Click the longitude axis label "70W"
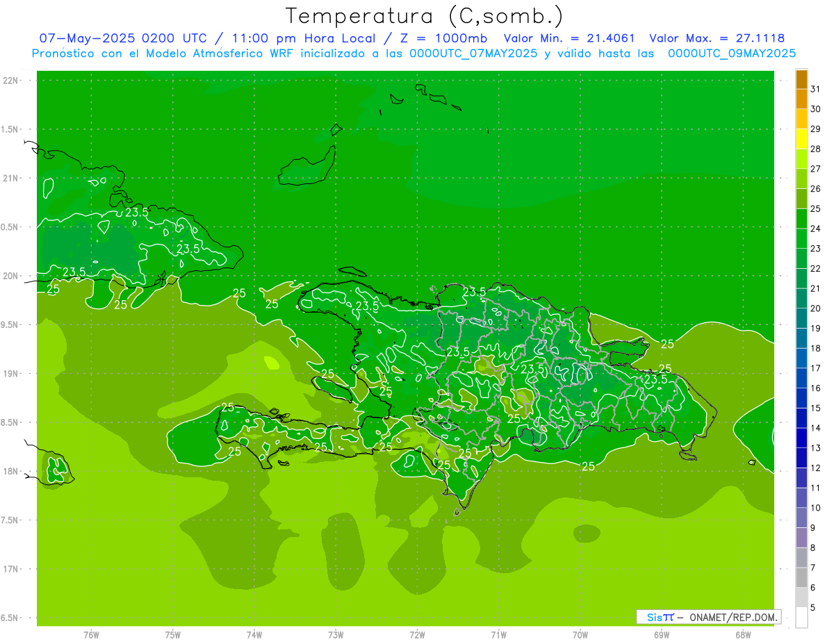The width and height of the screenshot is (834, 644). coord(580,635)
